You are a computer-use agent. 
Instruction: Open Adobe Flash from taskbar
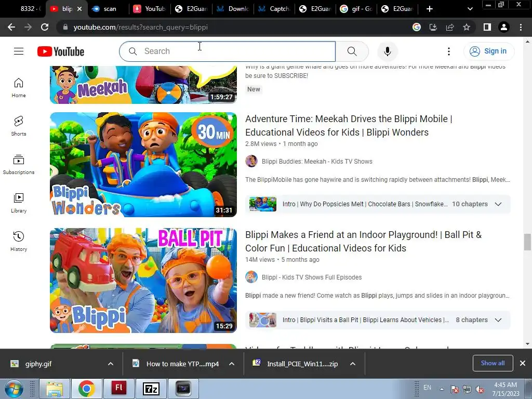pyautogui.click(x=119, y=389)
